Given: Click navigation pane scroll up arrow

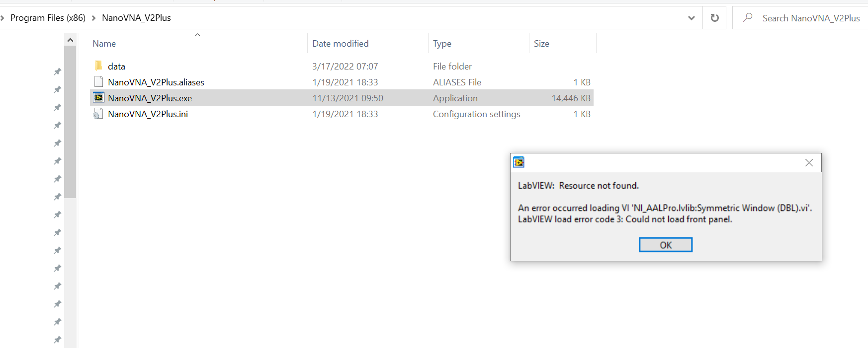Looking at the screenshot, I should 70,40.
